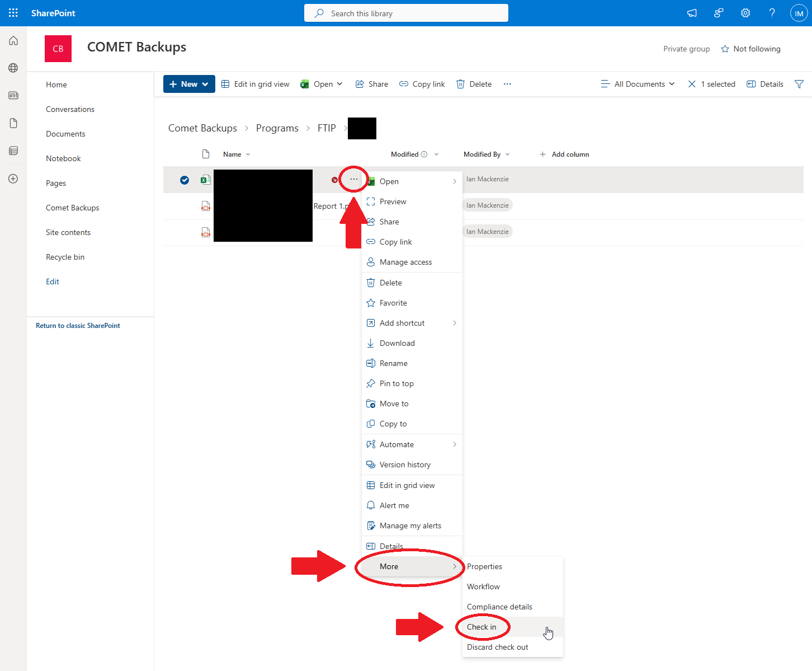Viewport: 812px width, 671px height.
Task: Open the megaphone notifications icon
Action: click(x=692, y=13)
